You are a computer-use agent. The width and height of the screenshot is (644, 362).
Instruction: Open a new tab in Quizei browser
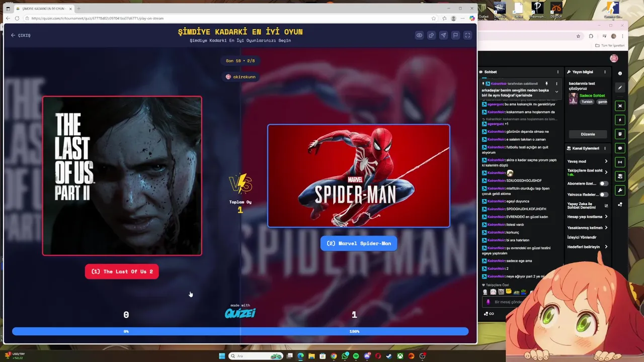[78, 9]
